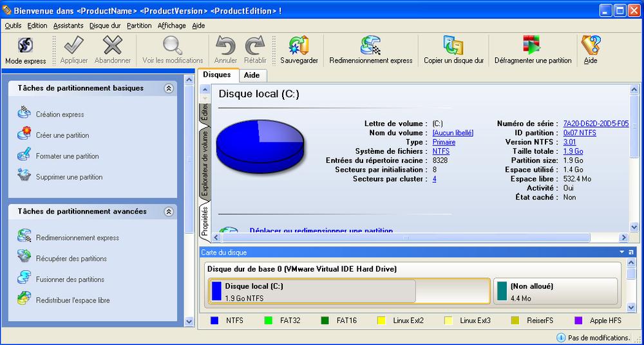Open the Affichage menu
The image size is (644, 345).
[x=172, y=26]
